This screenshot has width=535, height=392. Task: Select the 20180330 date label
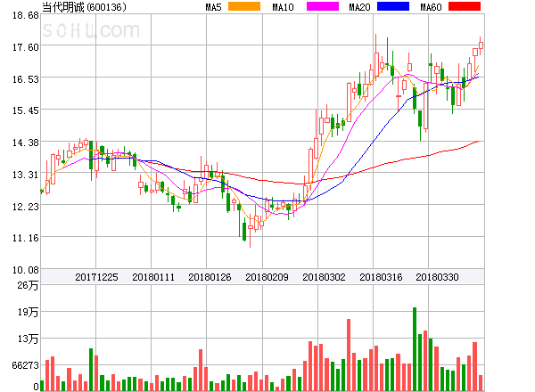[437, 277]
